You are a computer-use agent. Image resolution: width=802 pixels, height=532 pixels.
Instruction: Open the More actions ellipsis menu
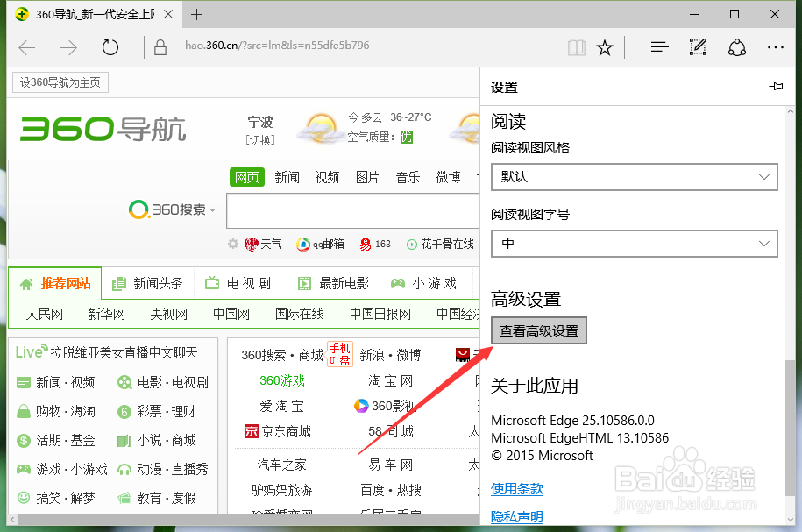click(x=776, y=47)
